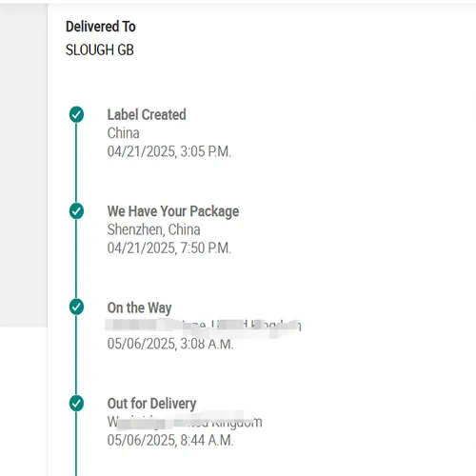Select the Out for Delivery heading

(151, 404)
